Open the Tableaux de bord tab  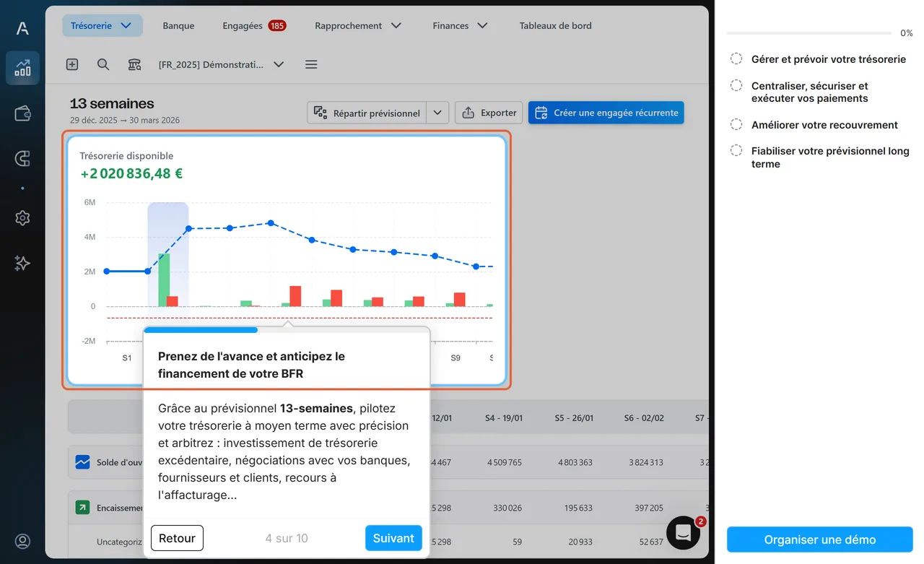coord(556,25)
